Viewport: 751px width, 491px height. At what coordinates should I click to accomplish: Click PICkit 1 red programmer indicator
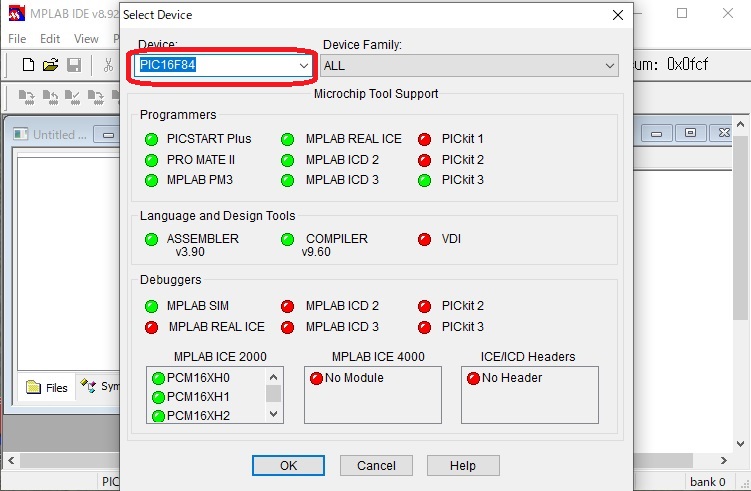pyautogui.click(x=424, y=139)
